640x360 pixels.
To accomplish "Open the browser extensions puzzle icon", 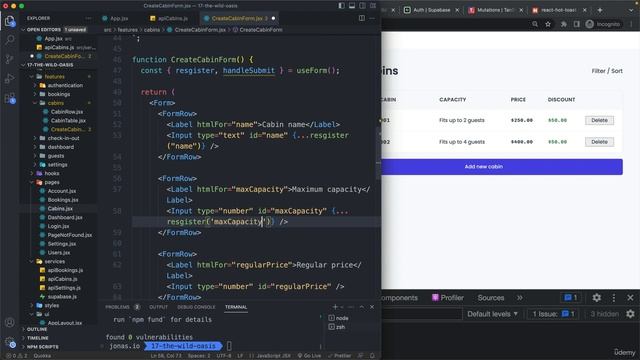I will click(564, 24).
